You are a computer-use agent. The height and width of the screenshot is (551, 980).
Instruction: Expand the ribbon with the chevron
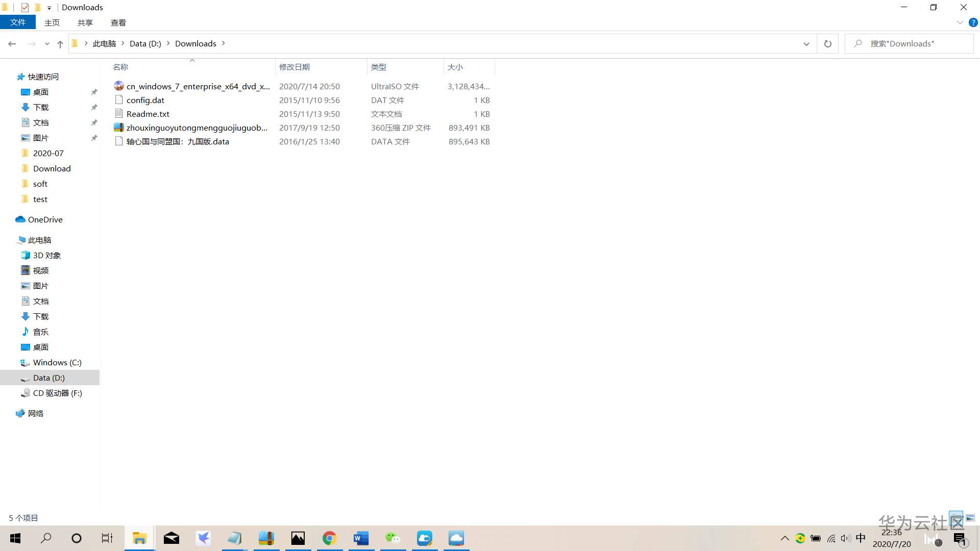(960, 22)
